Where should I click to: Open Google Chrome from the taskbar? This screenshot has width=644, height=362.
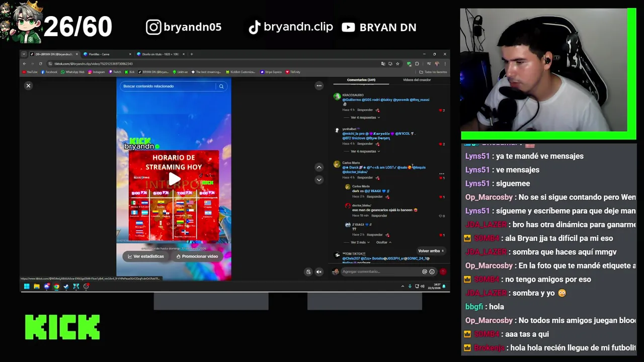[56, 287]
